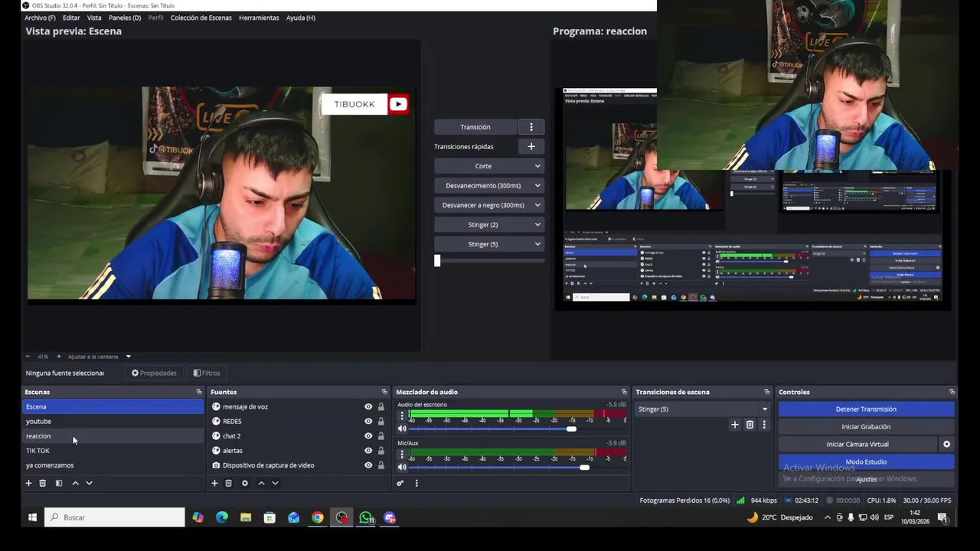Add a new scene with plus icon
980x551 pixels.
click(28, 483)
